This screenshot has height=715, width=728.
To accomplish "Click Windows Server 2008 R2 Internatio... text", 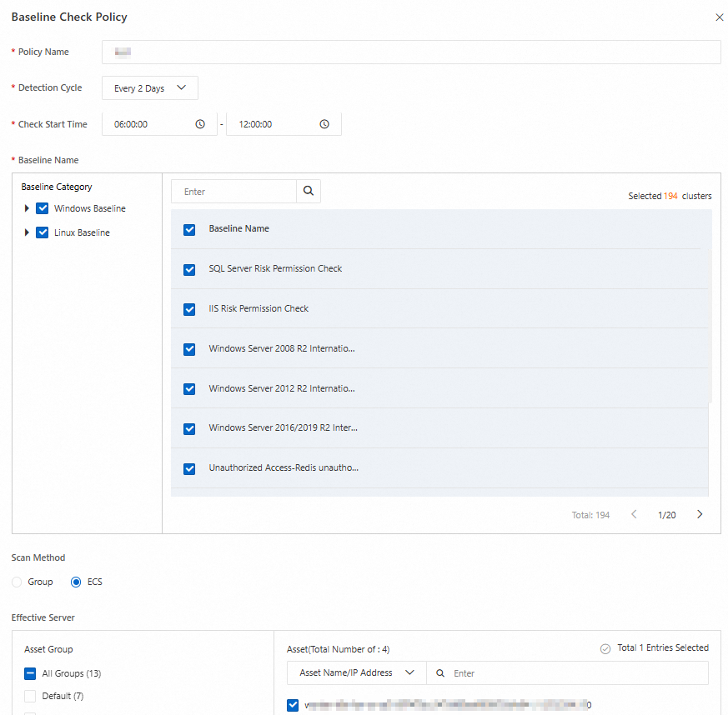I will click(282, 348).
